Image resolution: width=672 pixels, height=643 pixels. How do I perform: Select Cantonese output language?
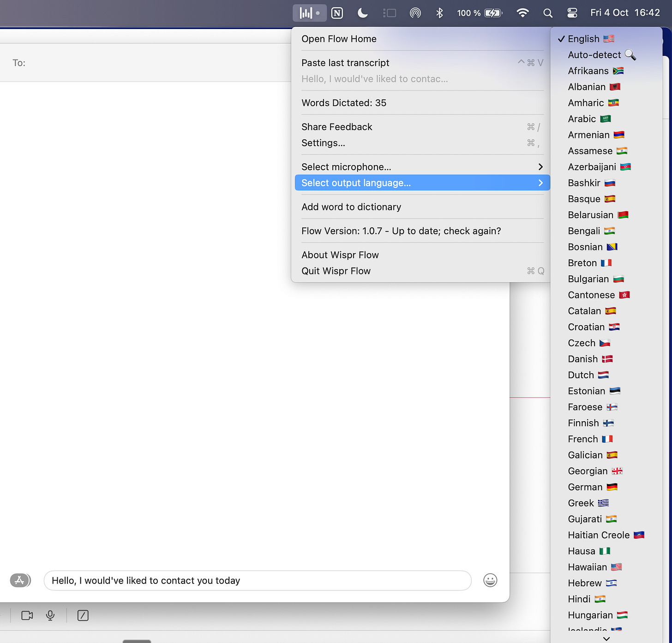606,295
